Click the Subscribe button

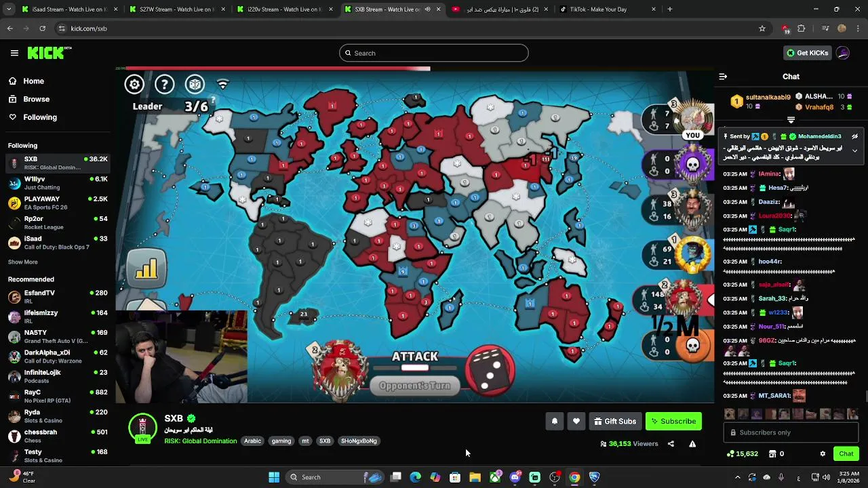[673, 422]
